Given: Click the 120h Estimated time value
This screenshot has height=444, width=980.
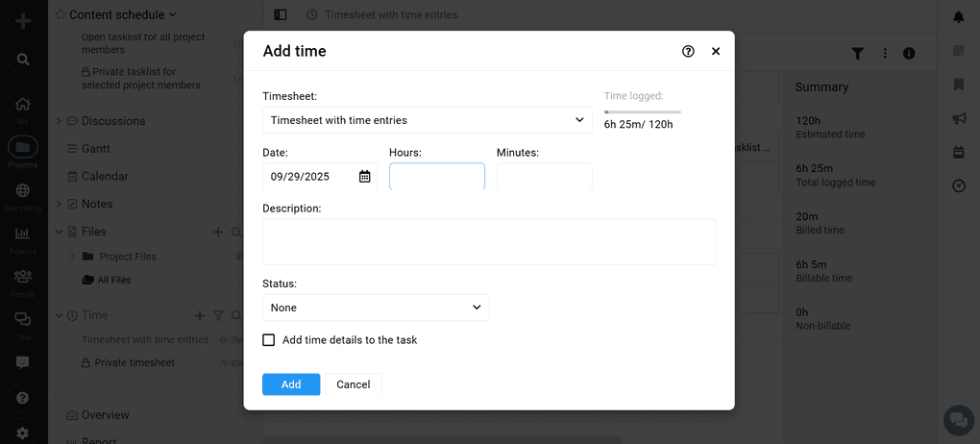Looking at the screenshot, I should (808, 121).
